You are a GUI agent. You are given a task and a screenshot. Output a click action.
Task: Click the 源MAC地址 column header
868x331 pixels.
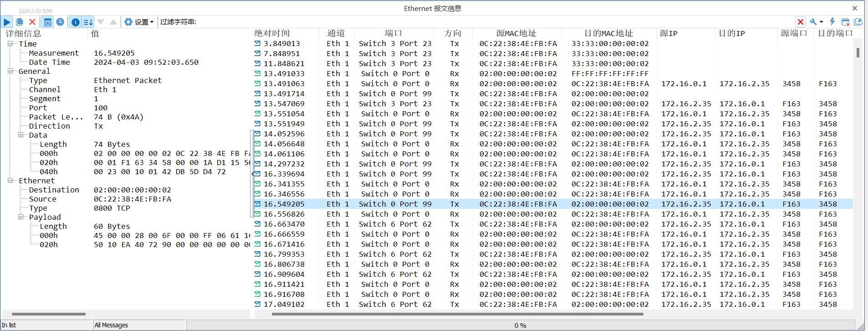click(516, 33)
